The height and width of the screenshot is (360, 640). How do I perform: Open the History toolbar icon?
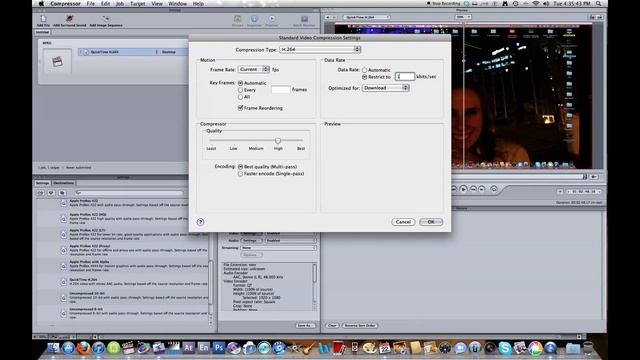(237, 19)
